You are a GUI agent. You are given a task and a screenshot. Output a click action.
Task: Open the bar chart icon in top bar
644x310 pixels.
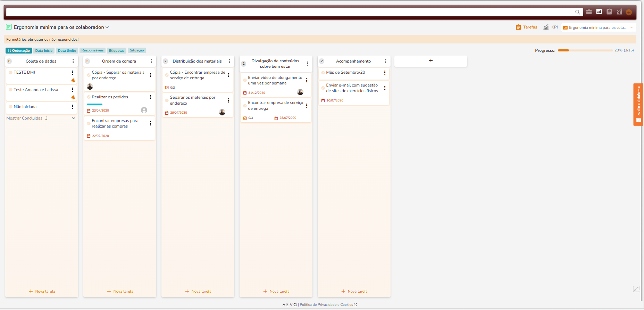coord(599,11)
